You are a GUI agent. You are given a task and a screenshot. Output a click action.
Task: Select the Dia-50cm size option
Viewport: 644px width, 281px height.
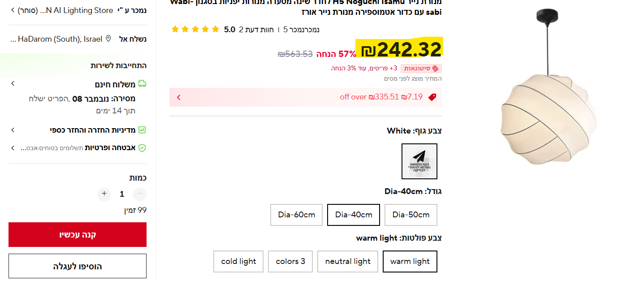[411, 215]
